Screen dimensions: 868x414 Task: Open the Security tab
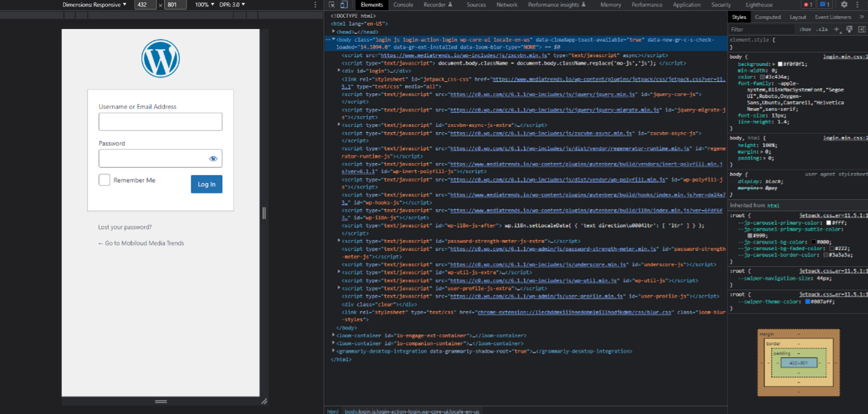pos(721,5)
